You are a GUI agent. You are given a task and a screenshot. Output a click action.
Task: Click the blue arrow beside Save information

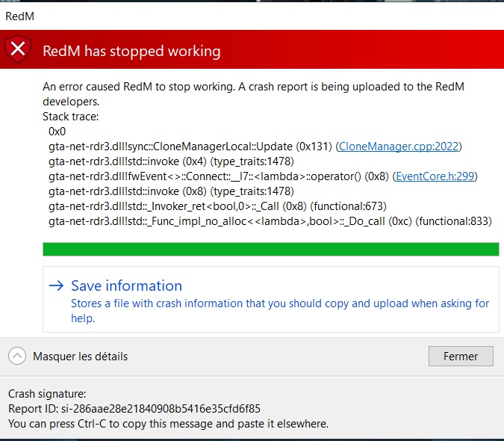pyautogui.click(x=56, y=286)
